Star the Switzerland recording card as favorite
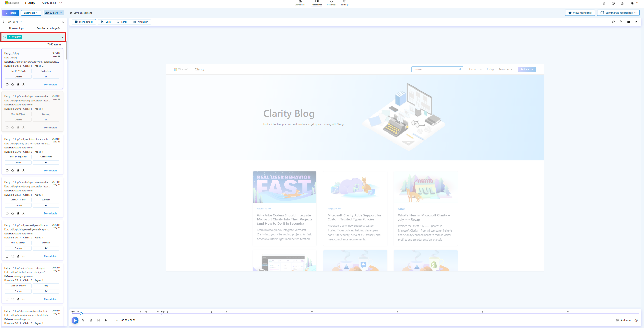644x328 pixels. tap(13, 85)
